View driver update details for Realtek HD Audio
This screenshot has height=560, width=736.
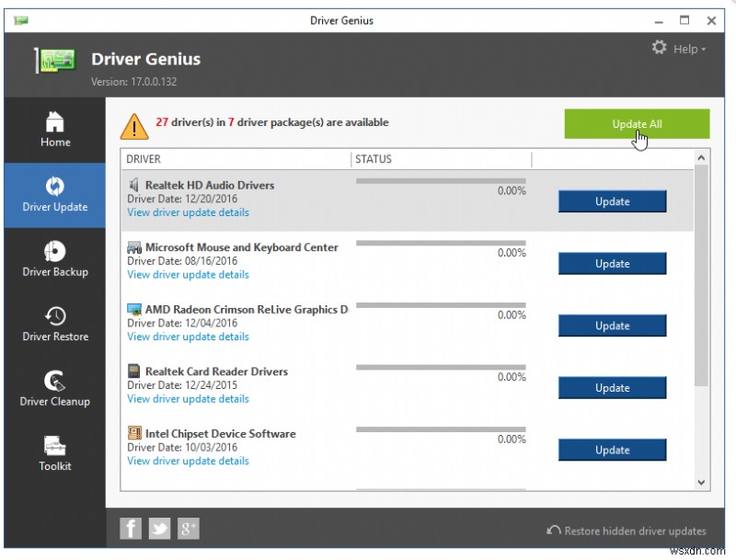188,212
